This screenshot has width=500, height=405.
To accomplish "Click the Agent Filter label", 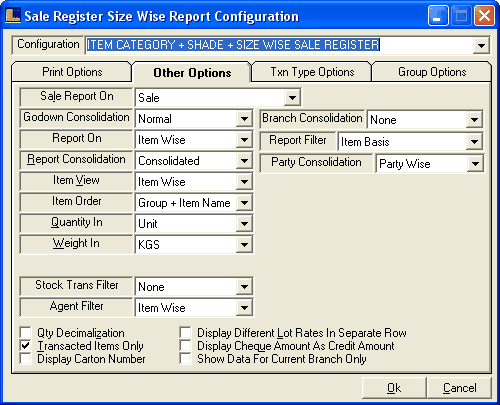I will pos(77,306).
